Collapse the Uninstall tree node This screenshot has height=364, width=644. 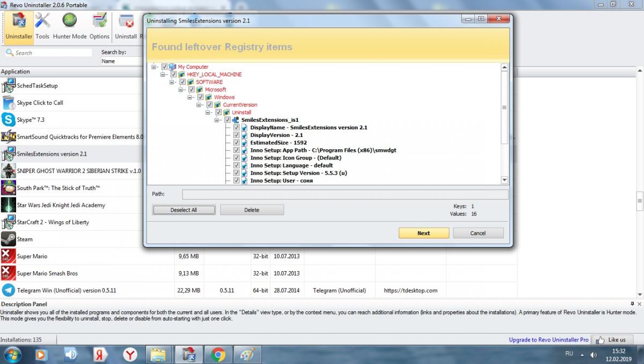[208, 112]
